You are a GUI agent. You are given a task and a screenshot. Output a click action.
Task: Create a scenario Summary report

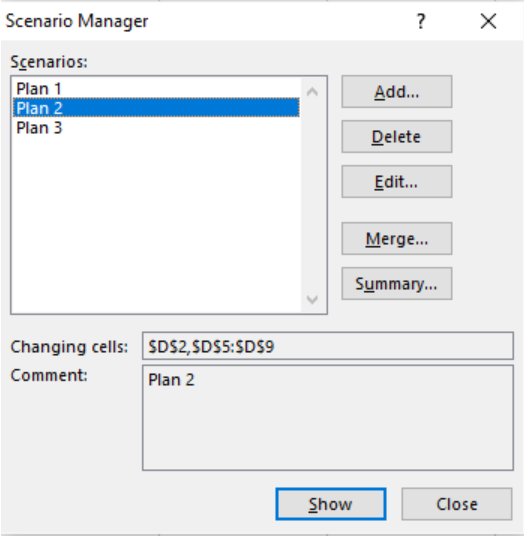click(x=397, y=284)
